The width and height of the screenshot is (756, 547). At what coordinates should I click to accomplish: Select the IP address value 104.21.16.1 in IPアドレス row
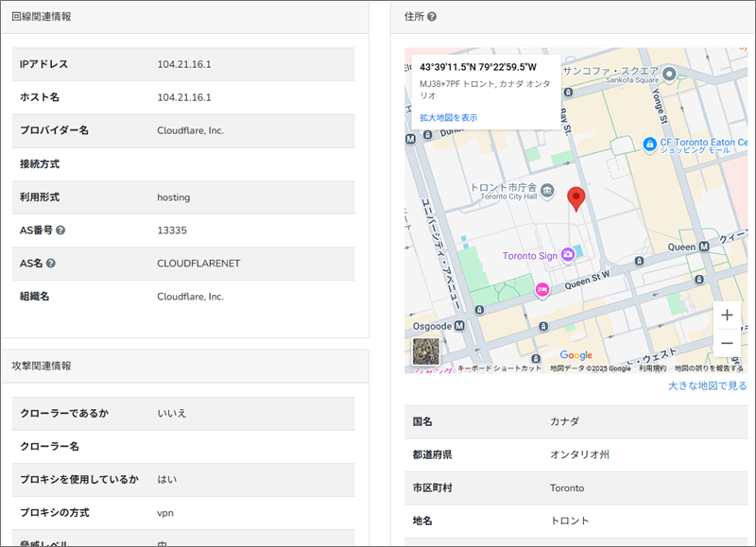pyautogui.click(x=184, y=64)
